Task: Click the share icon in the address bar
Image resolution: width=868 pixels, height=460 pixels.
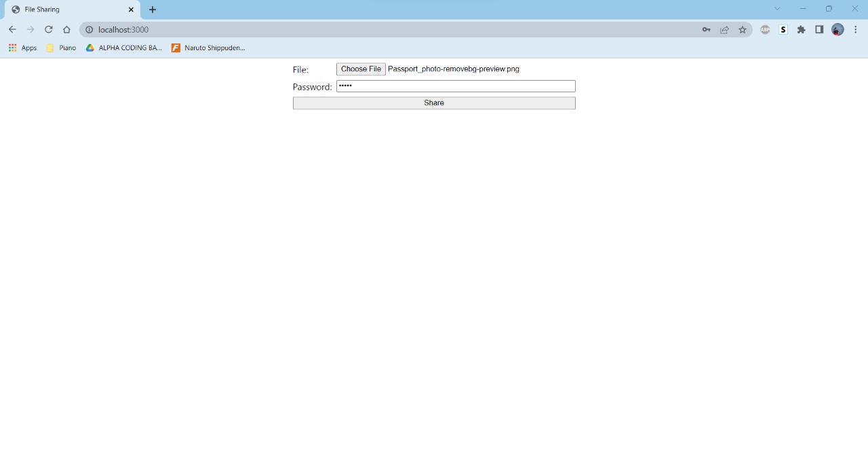Action: pos(724,29)
